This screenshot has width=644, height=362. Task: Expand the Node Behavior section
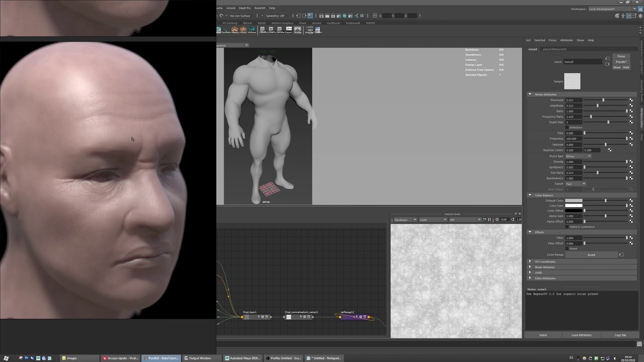tap(530, 267)
